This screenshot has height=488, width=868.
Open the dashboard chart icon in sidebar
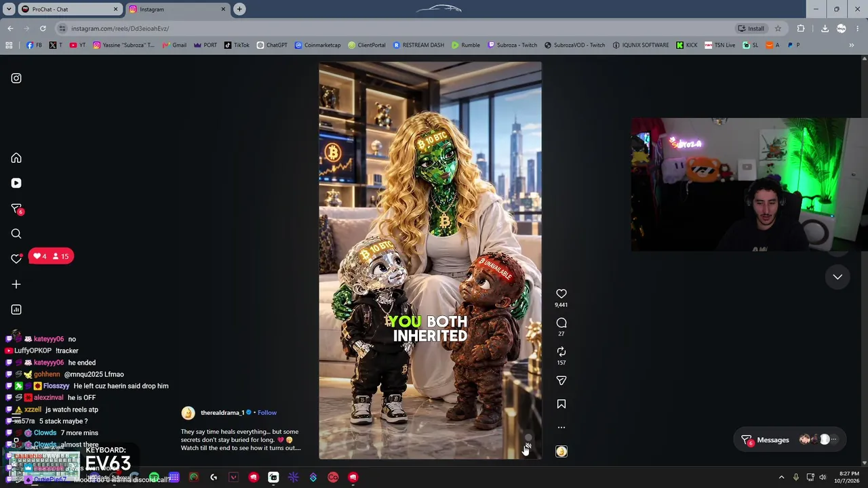[x=16, y=310]
